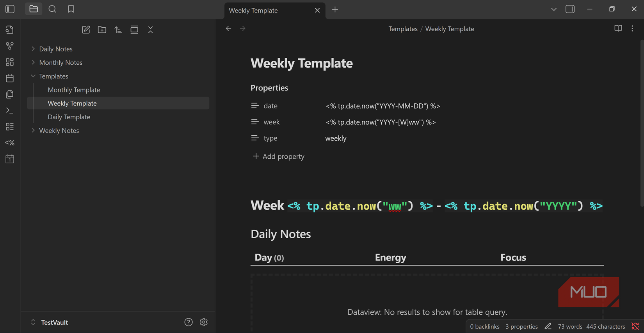This screenshot has height=333, width=644.
Task: Toggle the right sidebar panel
Action: tap(570, 9)
